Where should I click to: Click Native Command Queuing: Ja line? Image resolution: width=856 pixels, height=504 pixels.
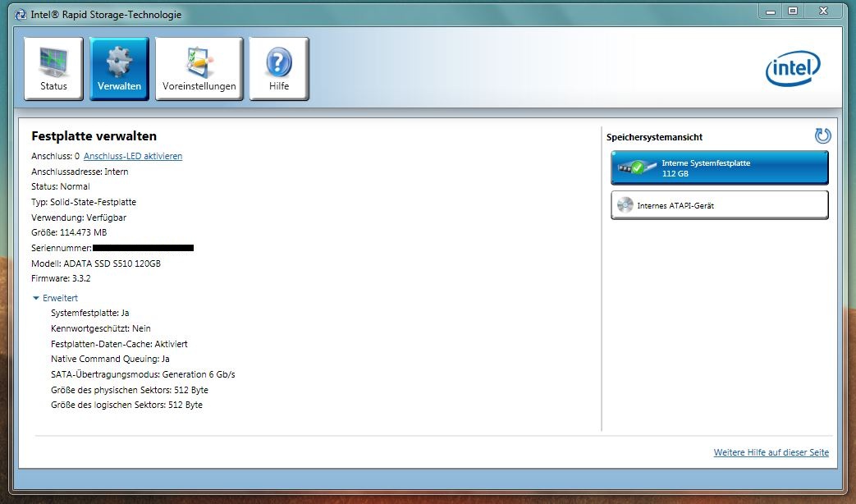(x=110, y=360)
